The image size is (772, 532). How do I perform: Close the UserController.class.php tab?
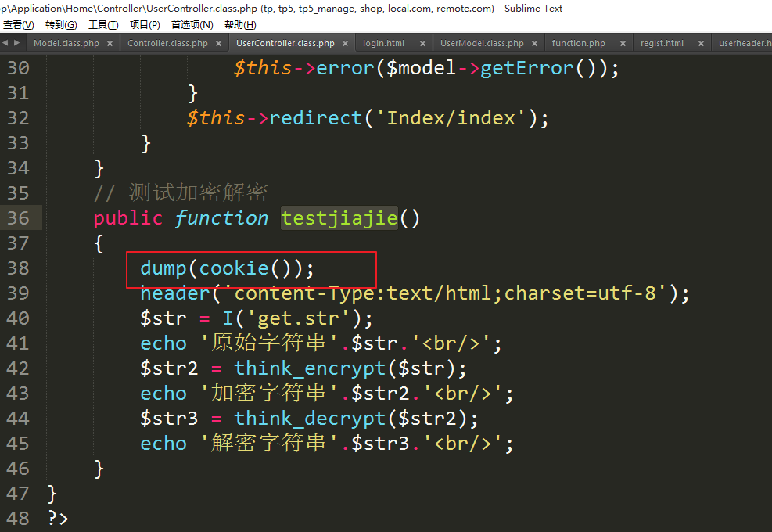[x=345, y=44]
